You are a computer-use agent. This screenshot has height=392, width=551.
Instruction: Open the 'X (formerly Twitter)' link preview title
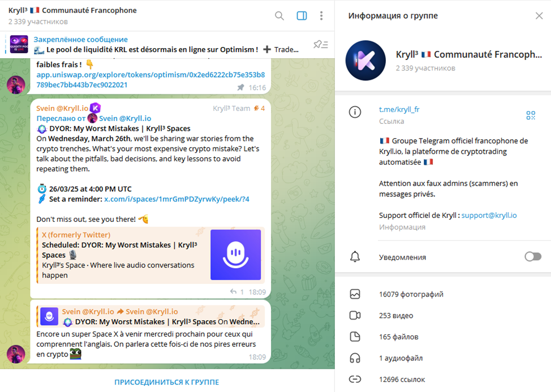tap(76, 235)
